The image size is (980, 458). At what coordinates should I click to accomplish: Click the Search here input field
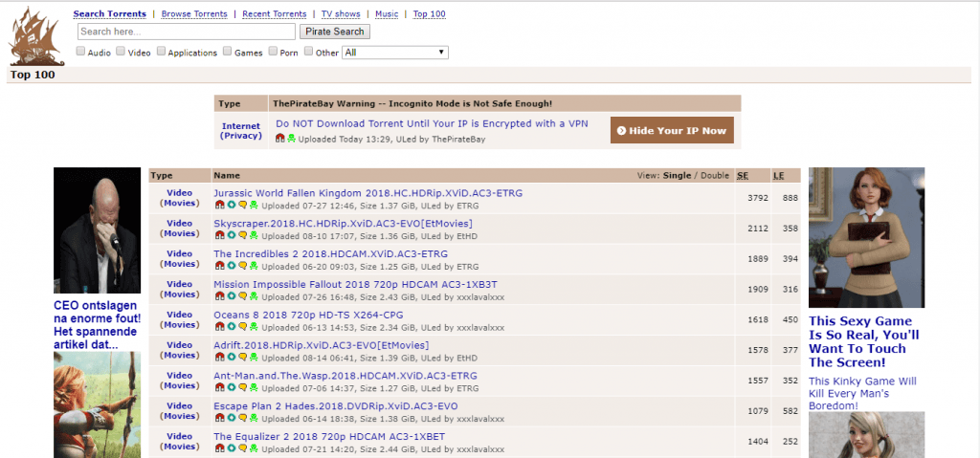187,32
